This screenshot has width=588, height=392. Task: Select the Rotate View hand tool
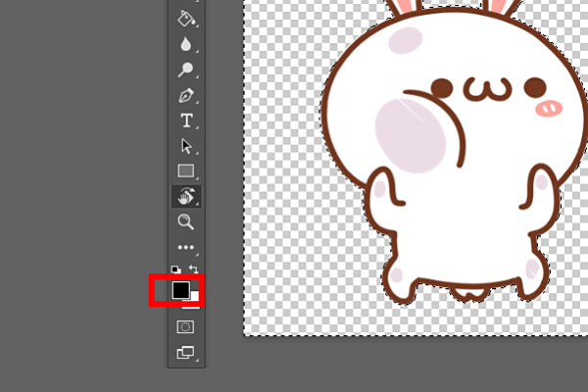tap(186, 196)
